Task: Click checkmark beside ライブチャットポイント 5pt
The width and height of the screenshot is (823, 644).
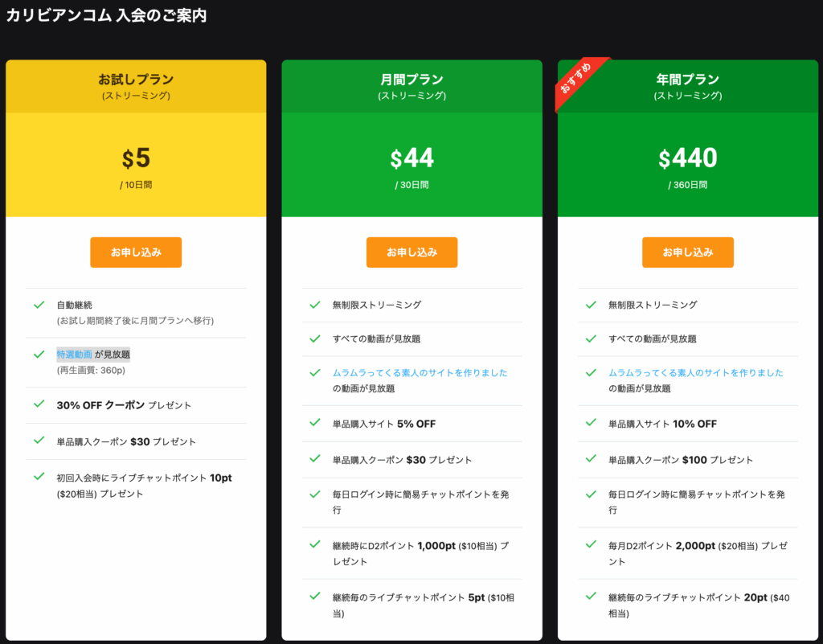Action: pyautogui.click(x=315, y=596)
